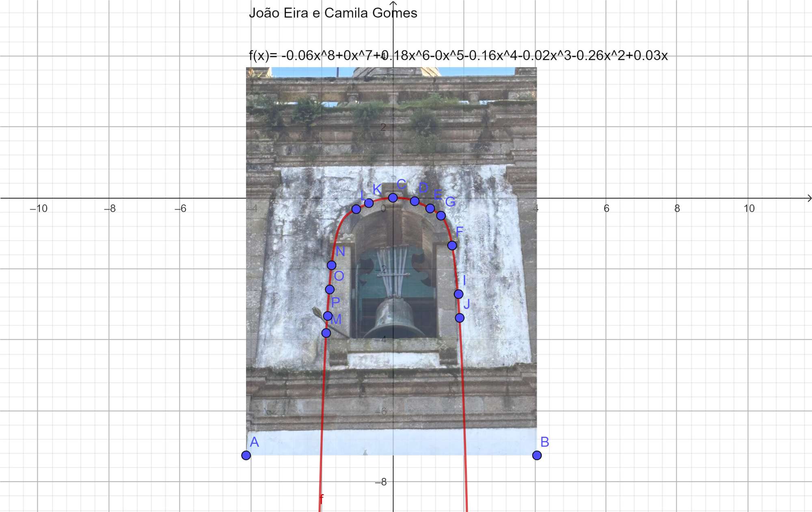Screen dimensions: 812x512
Task: Select point B at the image corner
Action: point(537,455)
